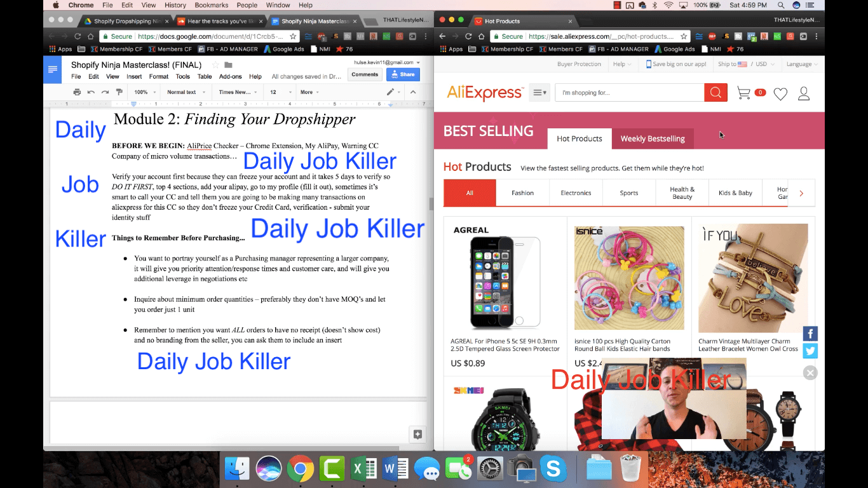Open the Bookmarks menu in macOS menu bar
This screenshot has width=868, height=488.
(211, 5)
